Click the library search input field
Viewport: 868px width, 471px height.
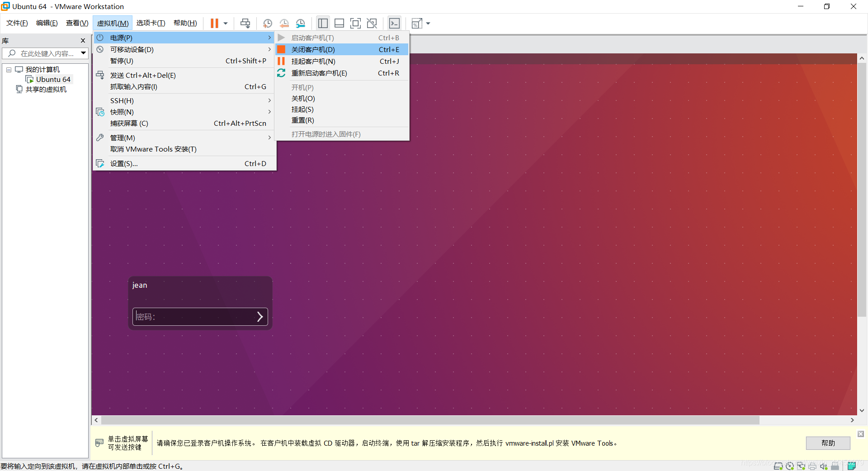pos(42,53)
